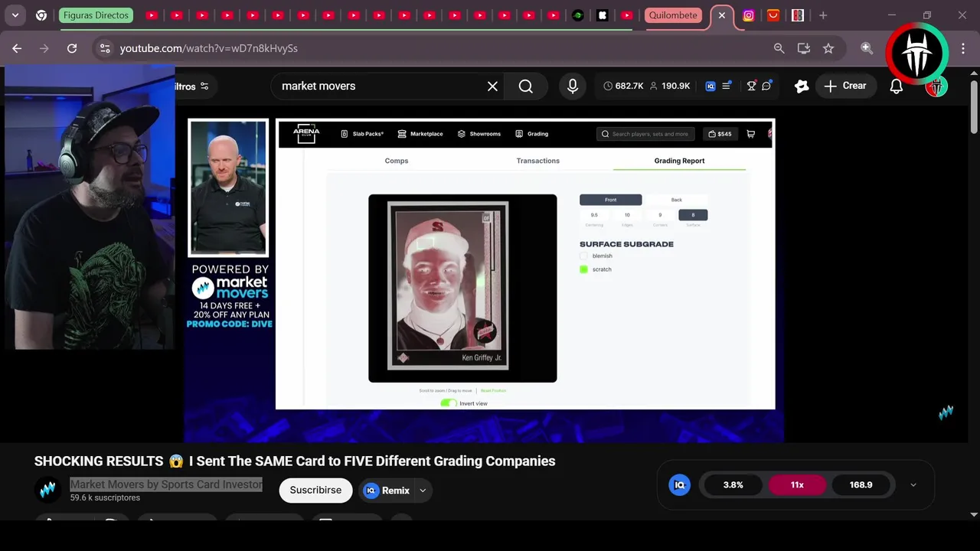The image size is (980, 551).
Task: Select the 10 Edges subgrade
Action: (627, 215)
